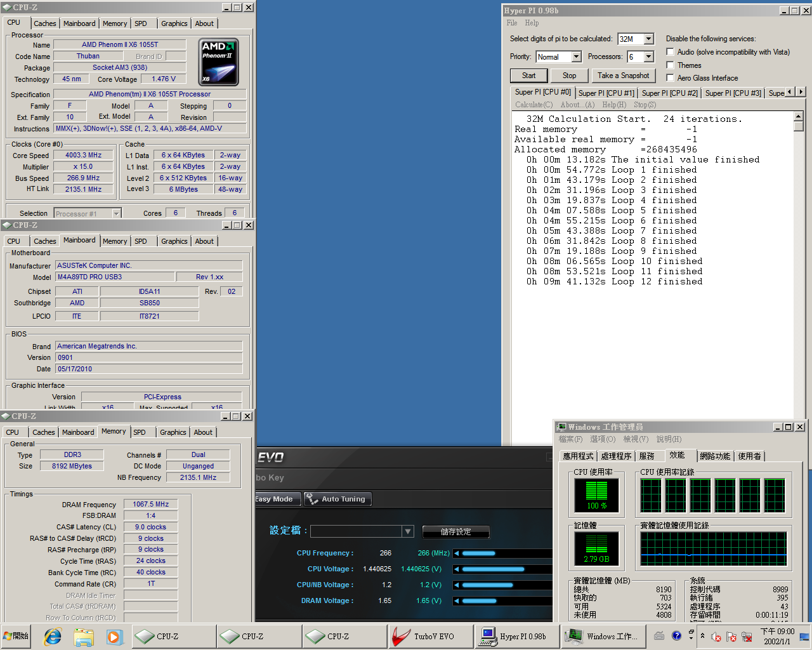
Task: Click the DRAM Voltage decrease arrow
Action: 456,600
